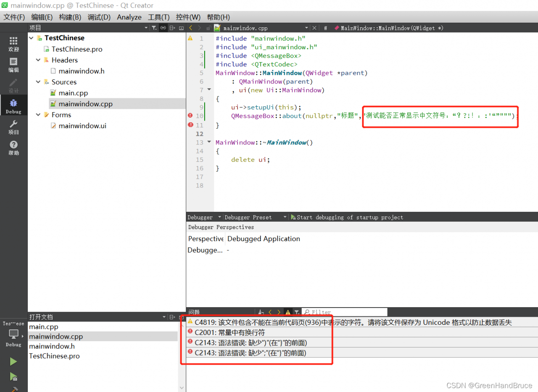
Task: Open the Debugger Preset dropdown
Action: pos(285,217)
